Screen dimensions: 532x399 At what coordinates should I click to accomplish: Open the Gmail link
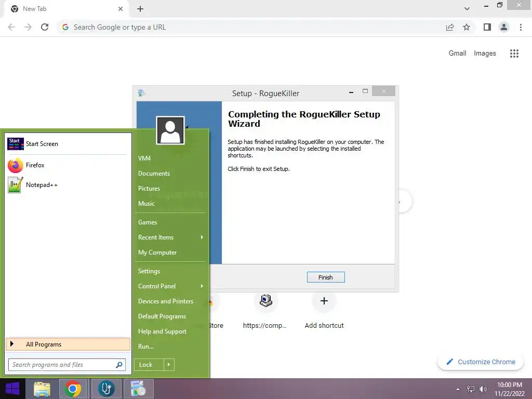[x=457, y=54]
